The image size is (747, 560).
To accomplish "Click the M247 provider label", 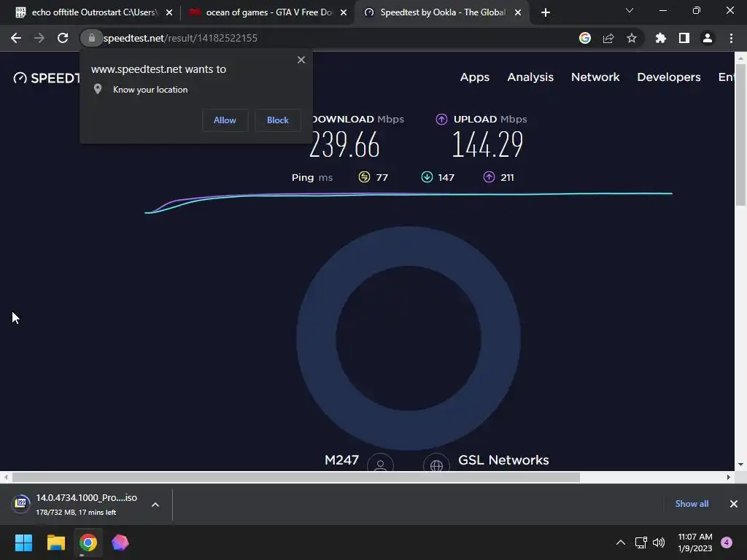I will [x=341, y=460].
